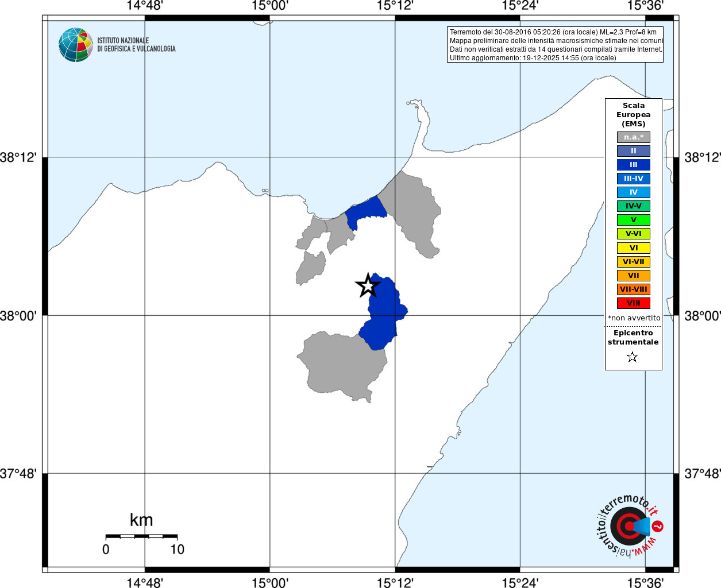Click the right 37°48' latitude label
The width and height of the screenshot is (721, 588).
[702, 474]
